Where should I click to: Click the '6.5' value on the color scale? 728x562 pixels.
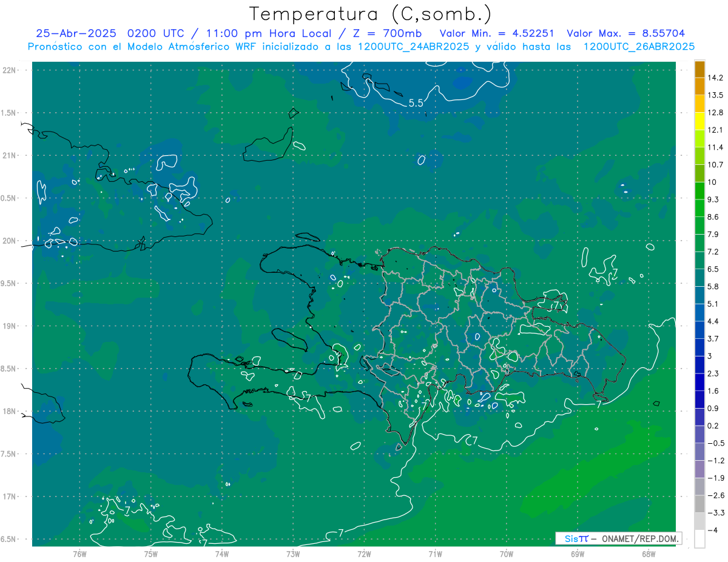coord(712,269)
